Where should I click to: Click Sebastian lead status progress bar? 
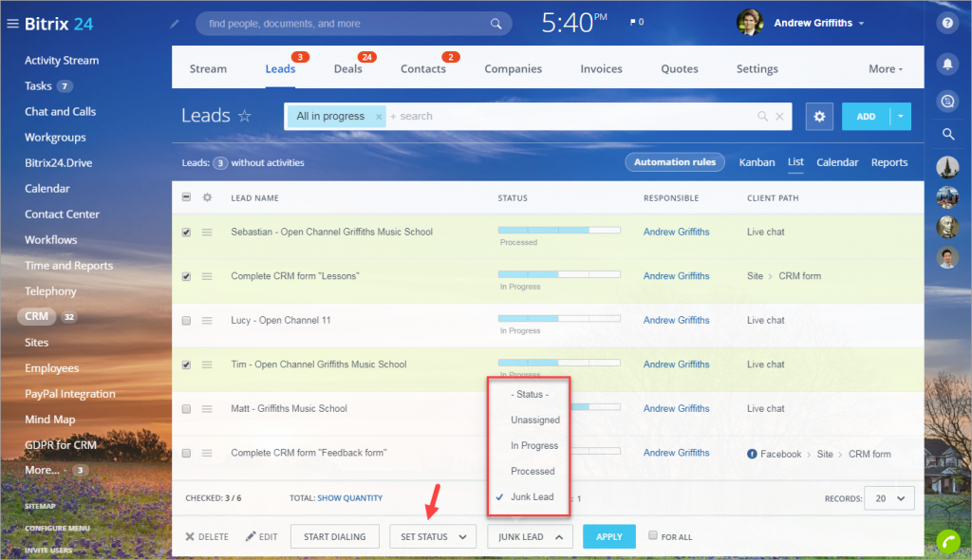click(558, 230)
